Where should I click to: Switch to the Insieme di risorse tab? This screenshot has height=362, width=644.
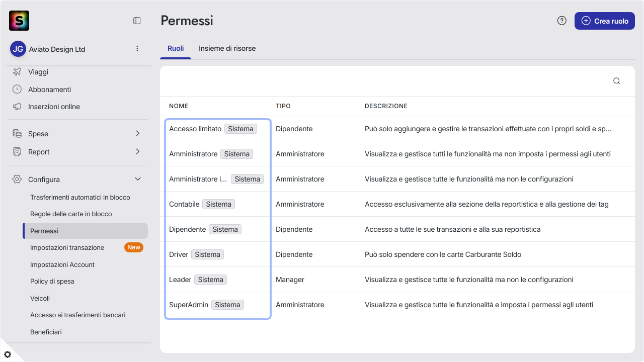point(227,49)
